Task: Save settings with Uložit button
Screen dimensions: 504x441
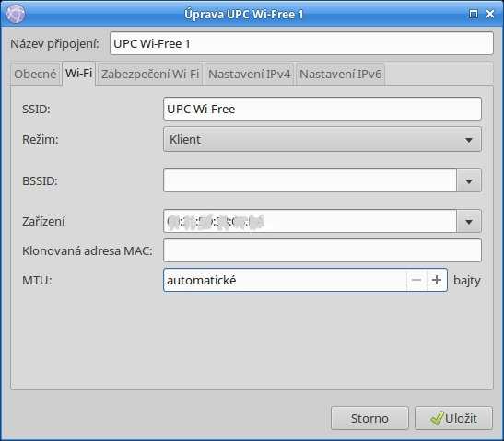Action: [x=453, y=418]
